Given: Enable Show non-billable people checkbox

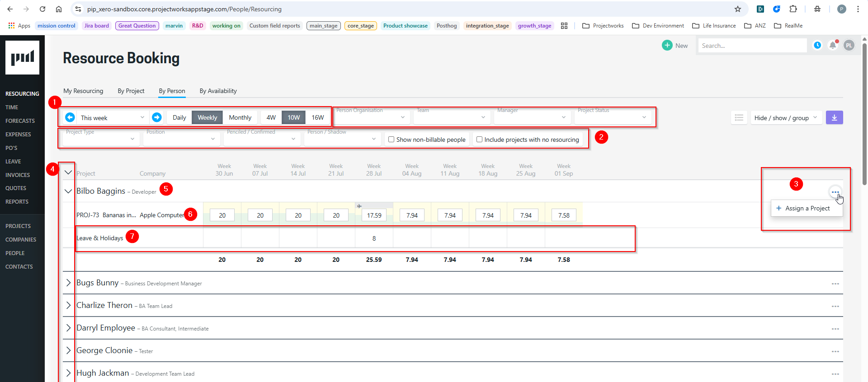Looking at the screenshot, I should click(x=392, y=140).
